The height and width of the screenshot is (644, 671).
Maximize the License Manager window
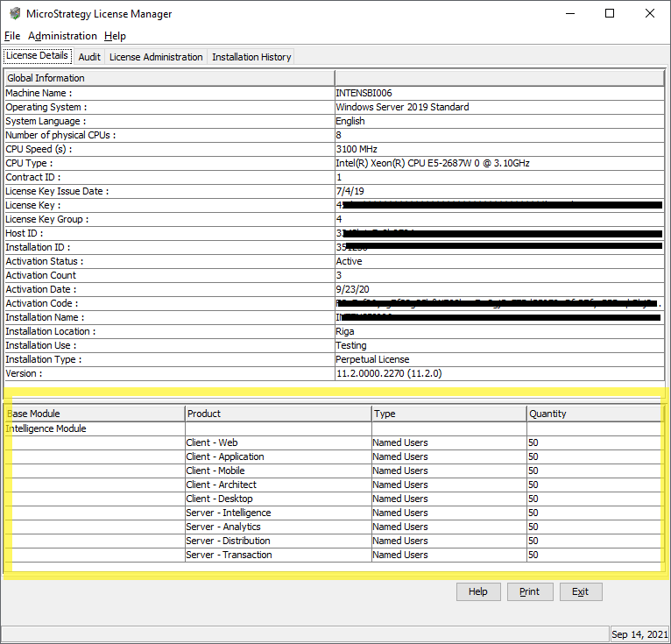(610, 14)
